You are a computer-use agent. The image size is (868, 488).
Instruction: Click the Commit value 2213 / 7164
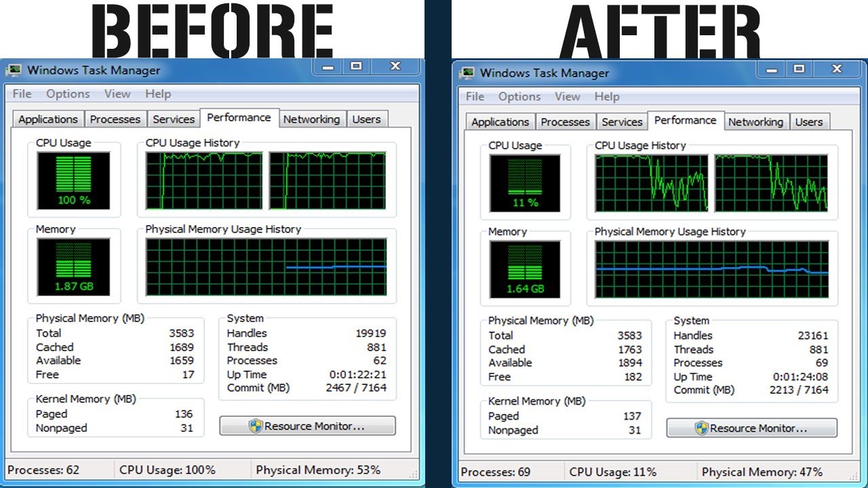point(799,390)
